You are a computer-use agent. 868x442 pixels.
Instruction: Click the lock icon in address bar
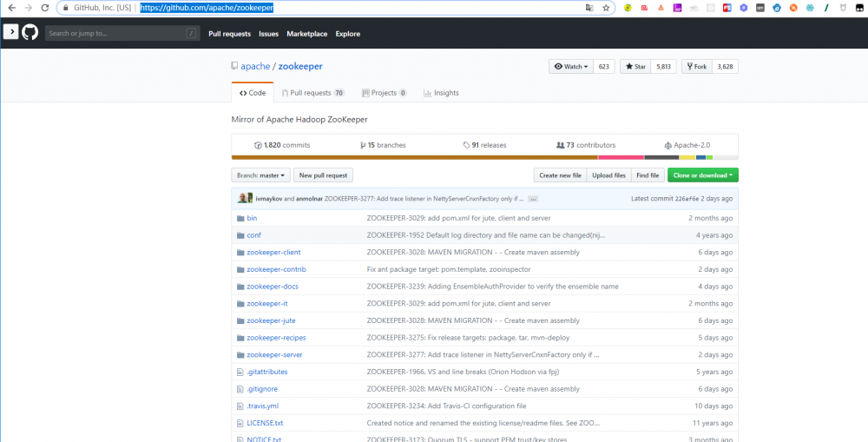coord(66,9)
